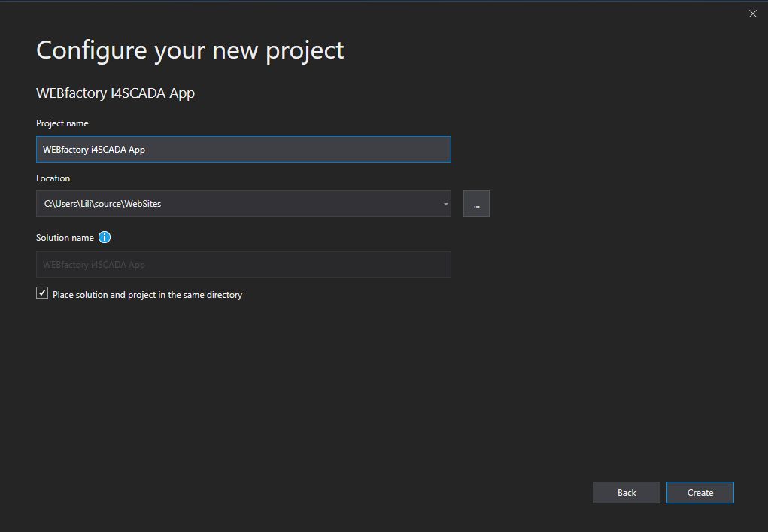The width and height of the screenshot is (768, 532).
Task: Select the Solution name text field
Action: coord(243,264)
